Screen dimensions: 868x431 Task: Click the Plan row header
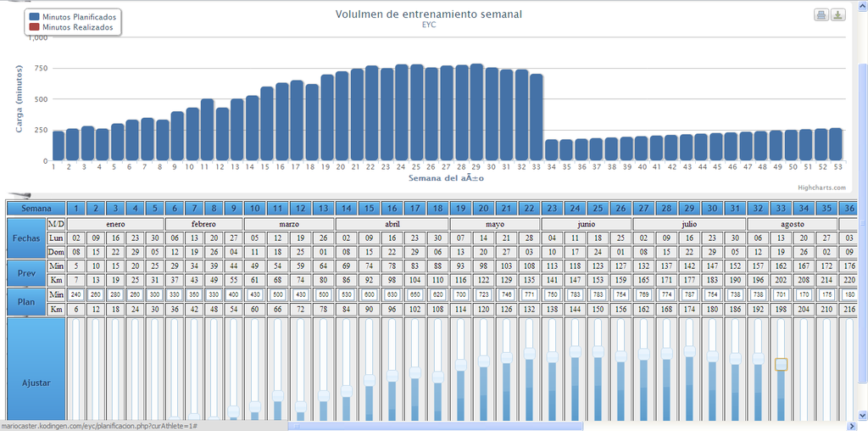point(25,301)
